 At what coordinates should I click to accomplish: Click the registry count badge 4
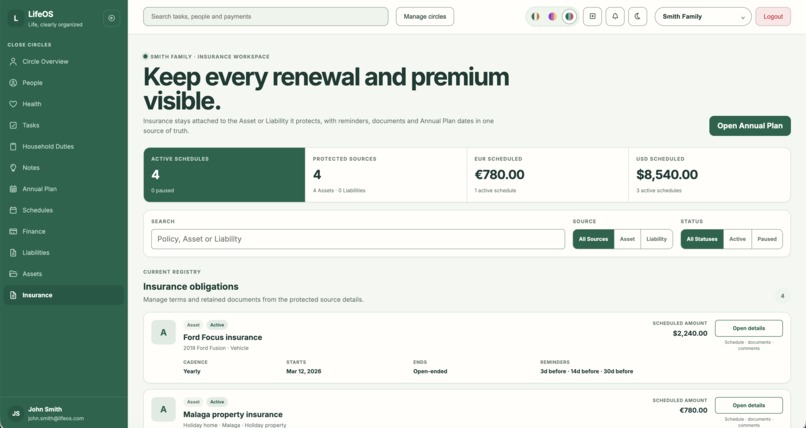782,296
